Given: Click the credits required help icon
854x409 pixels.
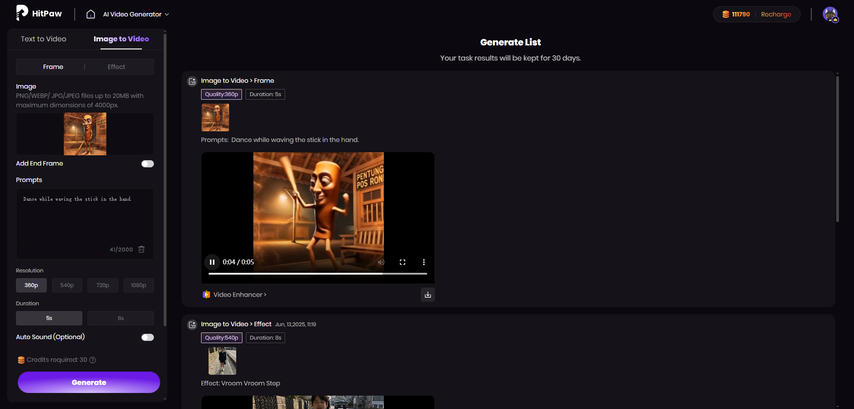Looking at the screenshot, I should [x=93, y=360].
